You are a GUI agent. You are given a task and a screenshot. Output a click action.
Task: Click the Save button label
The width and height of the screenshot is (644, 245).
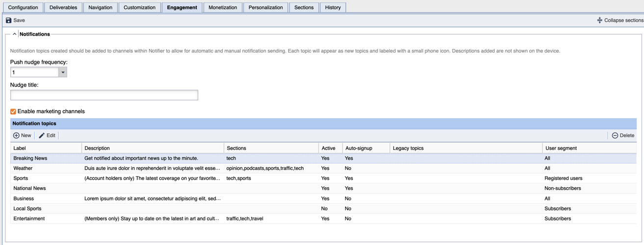click(19, 20)
